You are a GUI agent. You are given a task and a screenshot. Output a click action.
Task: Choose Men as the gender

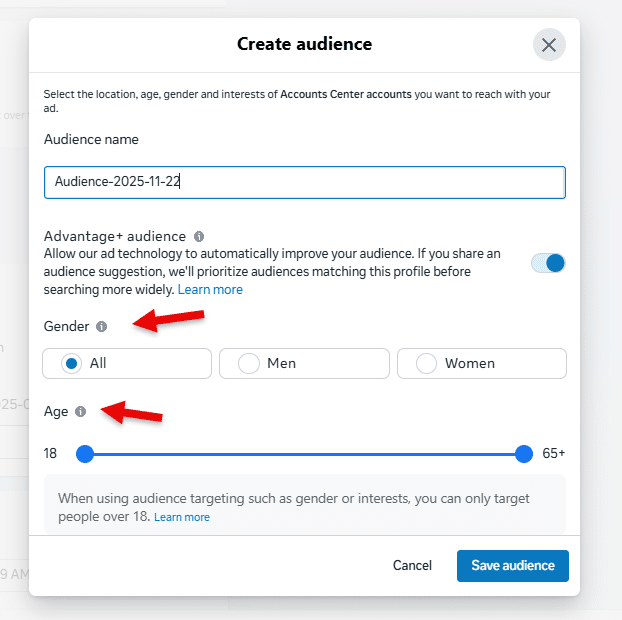point(304,363)
